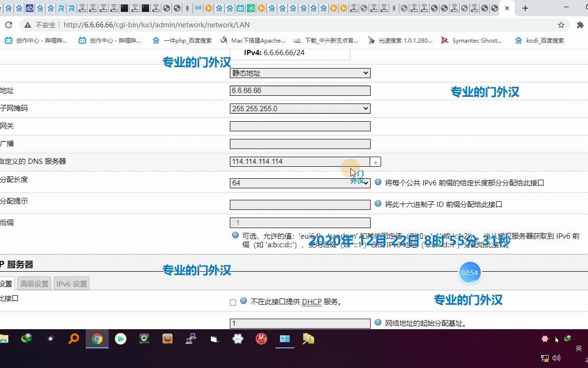
Task: Click the browser extensions puzzle icon
Action: [x=578, y=24]
